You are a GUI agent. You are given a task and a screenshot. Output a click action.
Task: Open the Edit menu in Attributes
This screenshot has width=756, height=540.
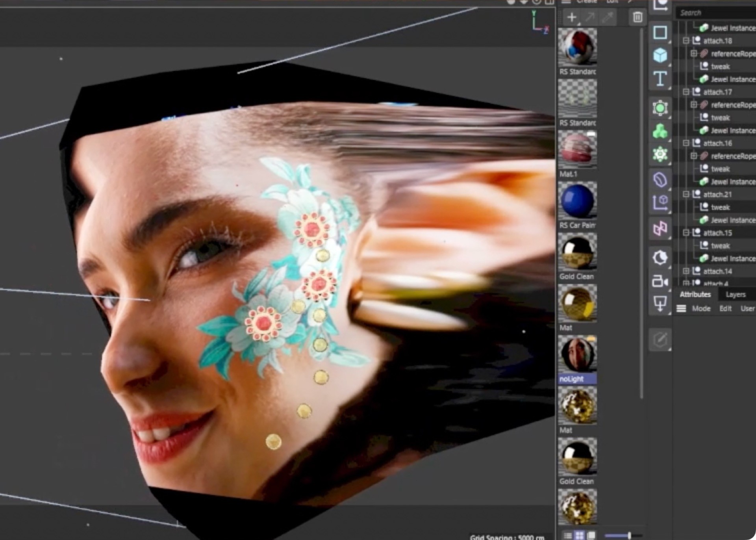(725, 309)
